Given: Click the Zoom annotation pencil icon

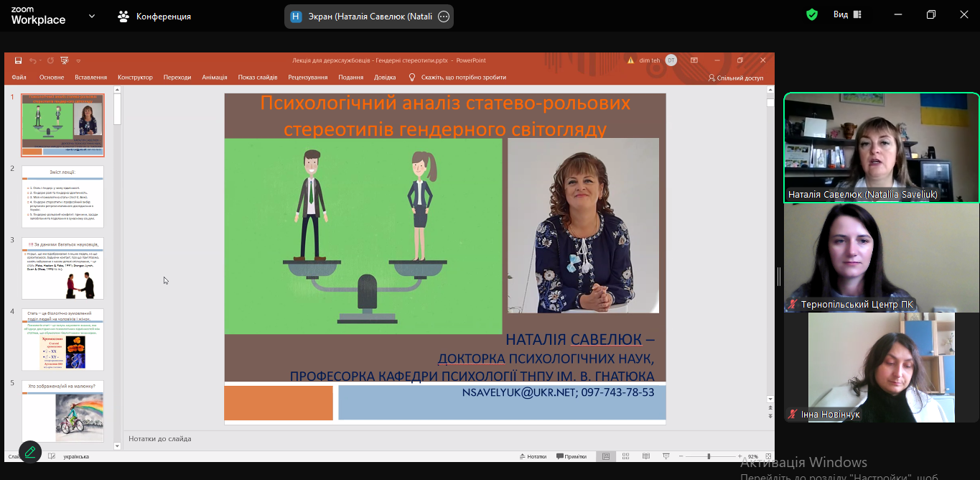Looking at the screenshot, I should tap(29, 451).
